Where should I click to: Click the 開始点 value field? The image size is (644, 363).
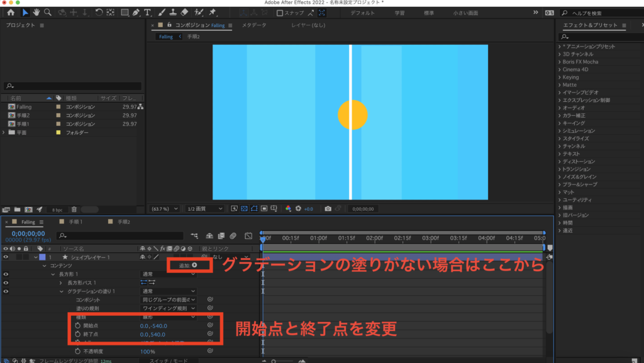coord(153,326)
